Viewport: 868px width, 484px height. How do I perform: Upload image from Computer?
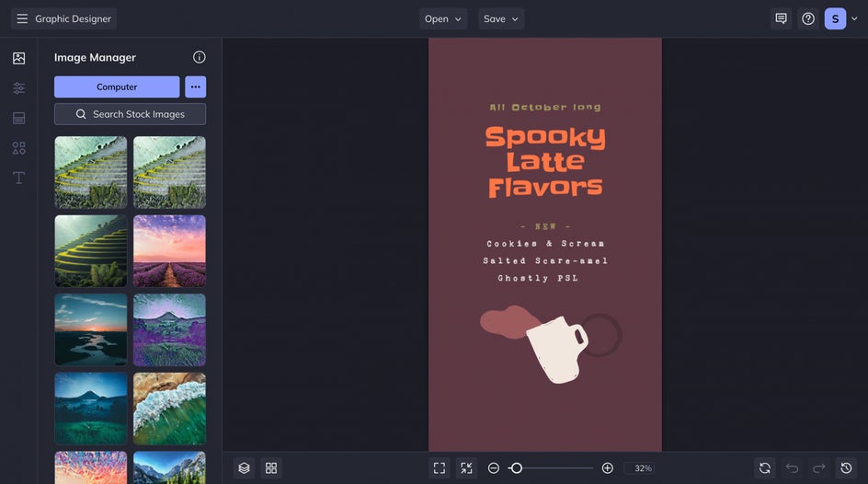click(x=117, y=86)
